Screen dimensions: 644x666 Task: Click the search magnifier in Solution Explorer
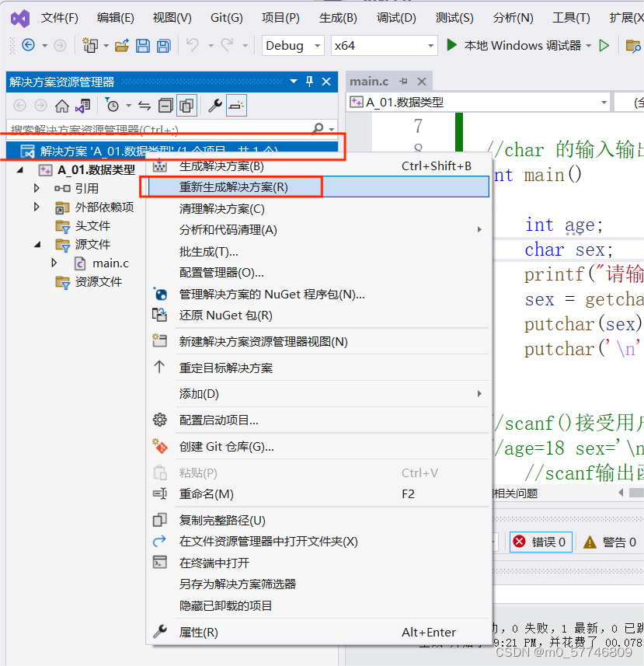click(318, 128)
